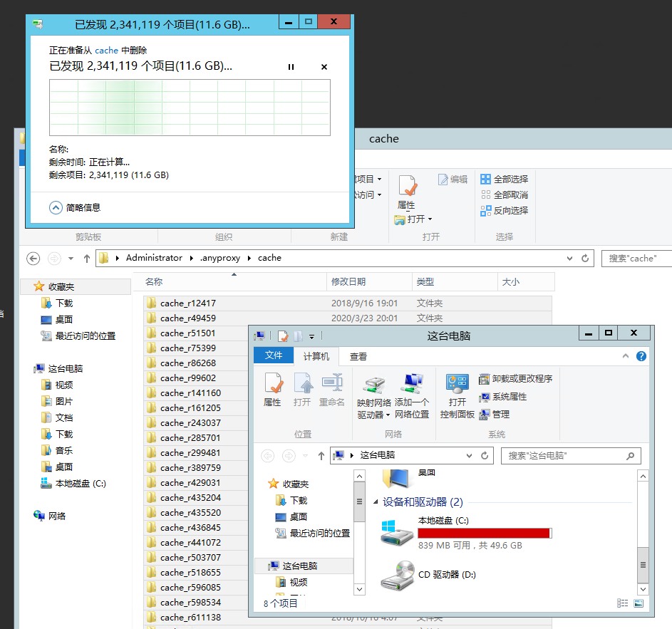Open recent locations dropdown in cache window
This screenshot has width=672, height=629.
(71, 259)
